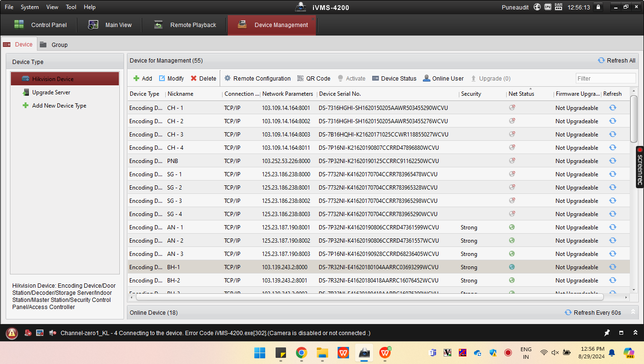Select the AN - 3 nickname cell
Image resolution: width=644 pixels, height=364 pixels.
tap(175, 254)
